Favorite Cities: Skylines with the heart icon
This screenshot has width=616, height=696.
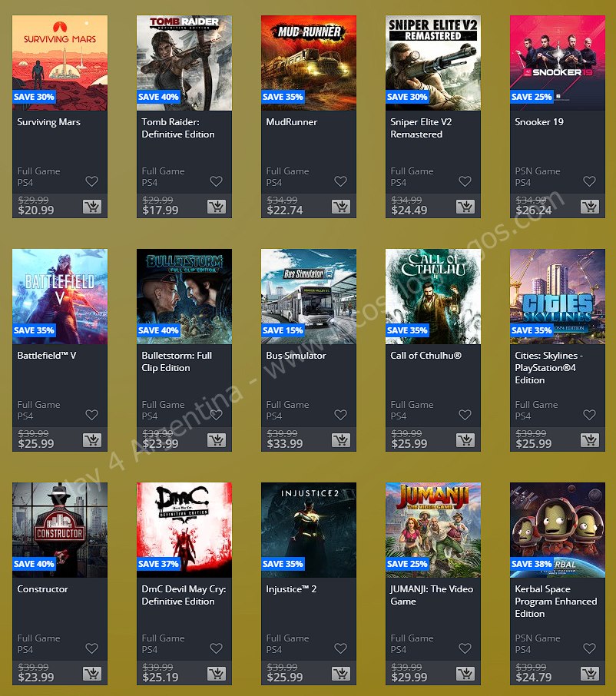[x=589, y=415]
